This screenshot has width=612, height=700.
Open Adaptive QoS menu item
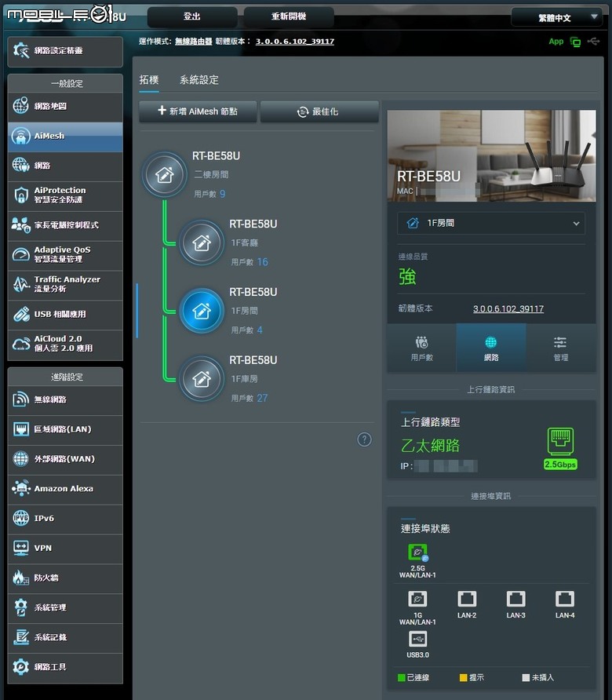tap(65, 254)
